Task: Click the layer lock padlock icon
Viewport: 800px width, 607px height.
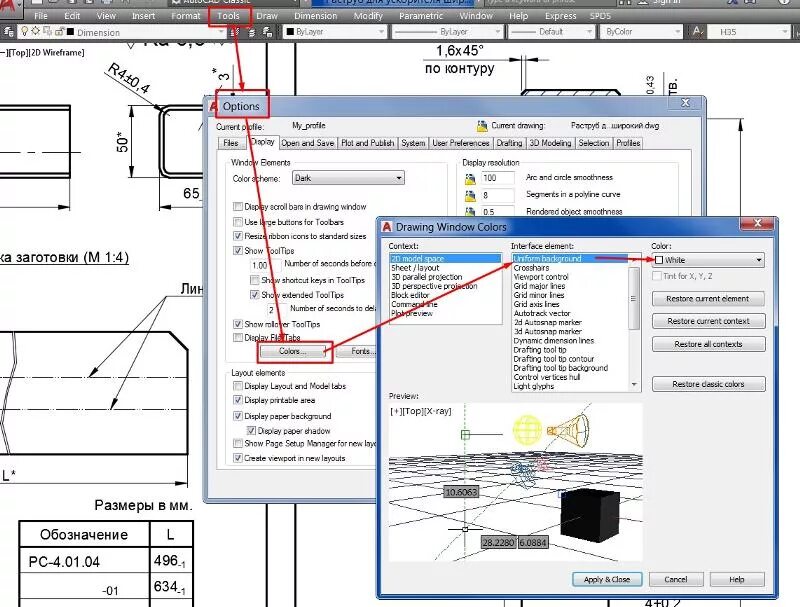Action: coord(59,32)
